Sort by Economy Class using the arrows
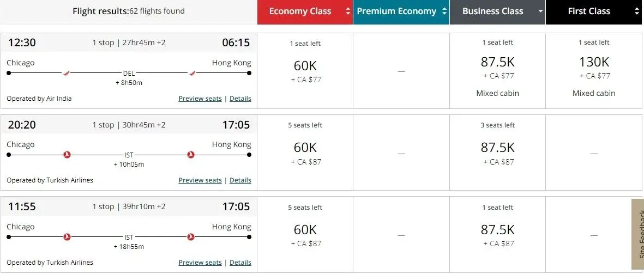Screen dimensions: 644x274 point(348,11)
